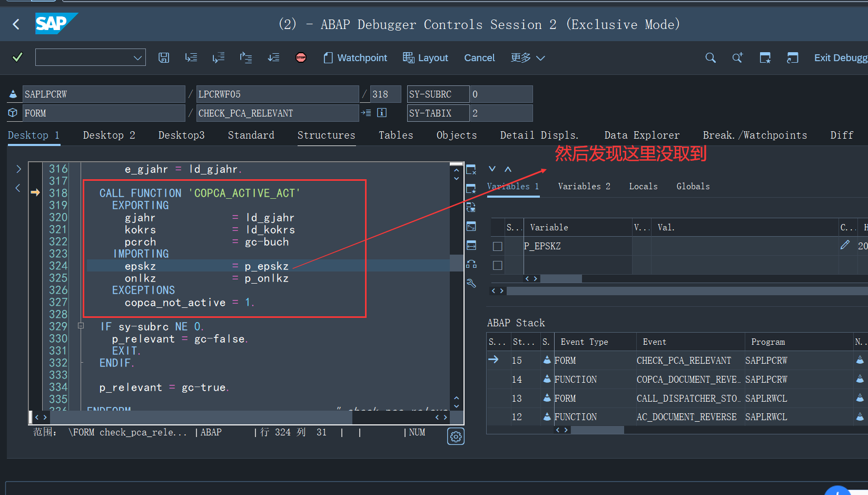Open the Tables tab
Image resolution: width=868 pixels, height=495 pixels.
click(396, 135)
